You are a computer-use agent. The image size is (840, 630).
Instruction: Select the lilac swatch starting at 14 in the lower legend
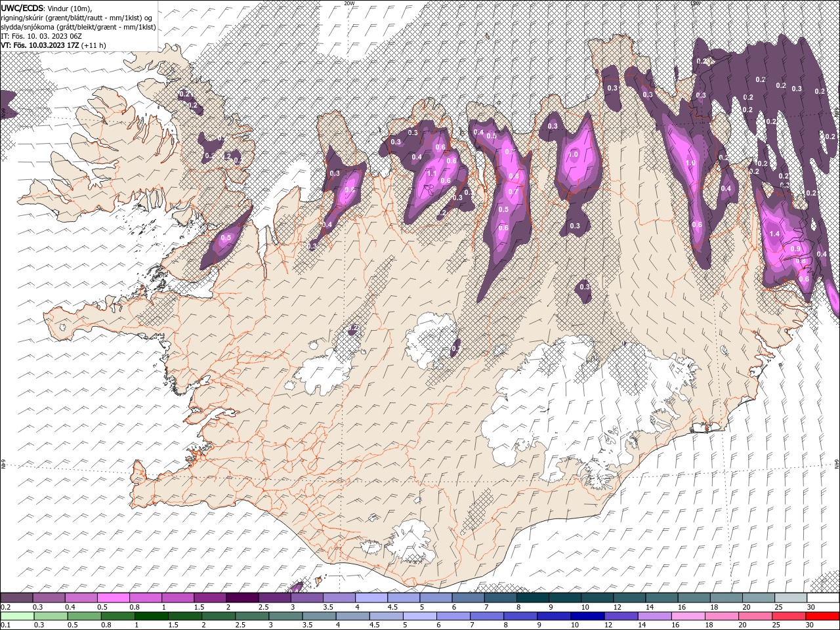pyautogui.click(x=654, y=616)
